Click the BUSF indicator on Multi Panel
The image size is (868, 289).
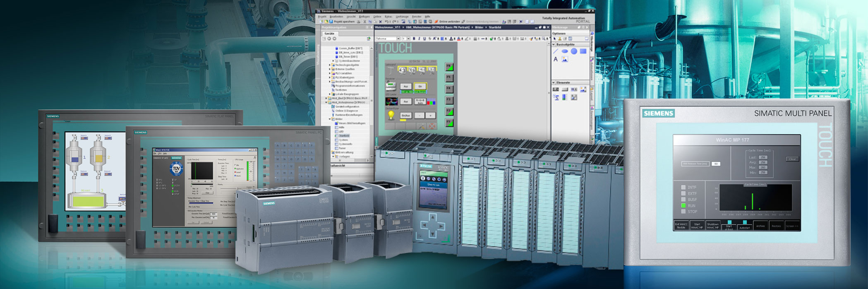pos(683,200)
